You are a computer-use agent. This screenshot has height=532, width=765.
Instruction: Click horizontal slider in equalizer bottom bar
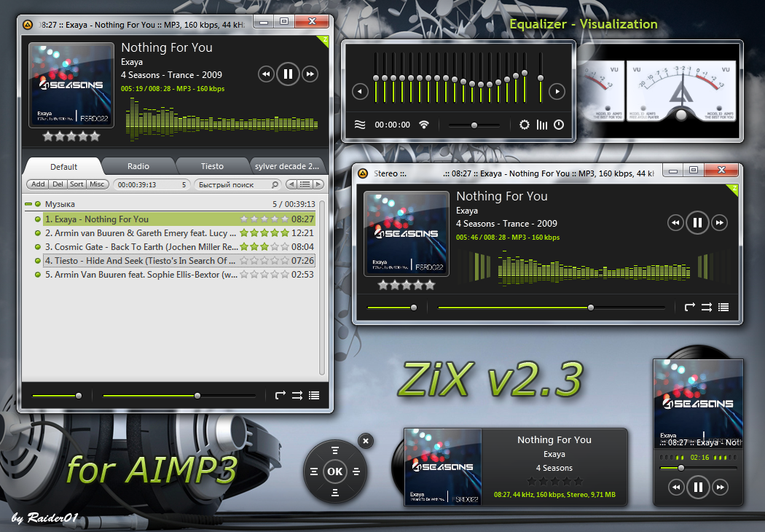pyautogui.click(x=474, y=125)
